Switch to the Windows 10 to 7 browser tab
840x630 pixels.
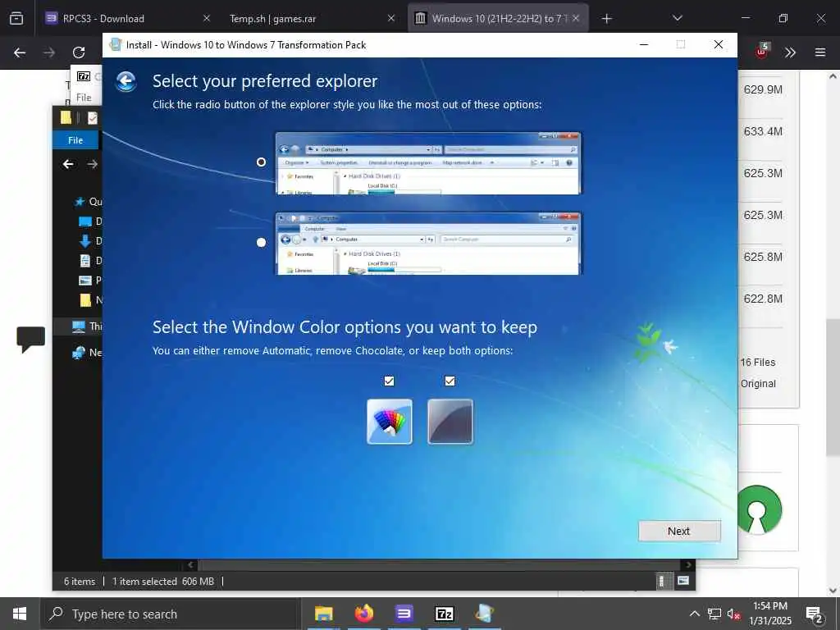pyautogui.click(x=496, y=19)
